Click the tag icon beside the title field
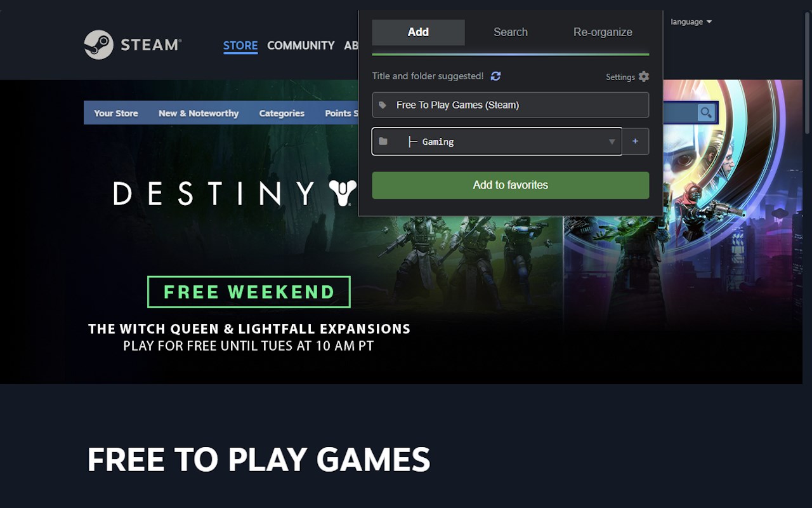Screen dimensions: 812x508 pyautogui.click(x=383, y=105)
